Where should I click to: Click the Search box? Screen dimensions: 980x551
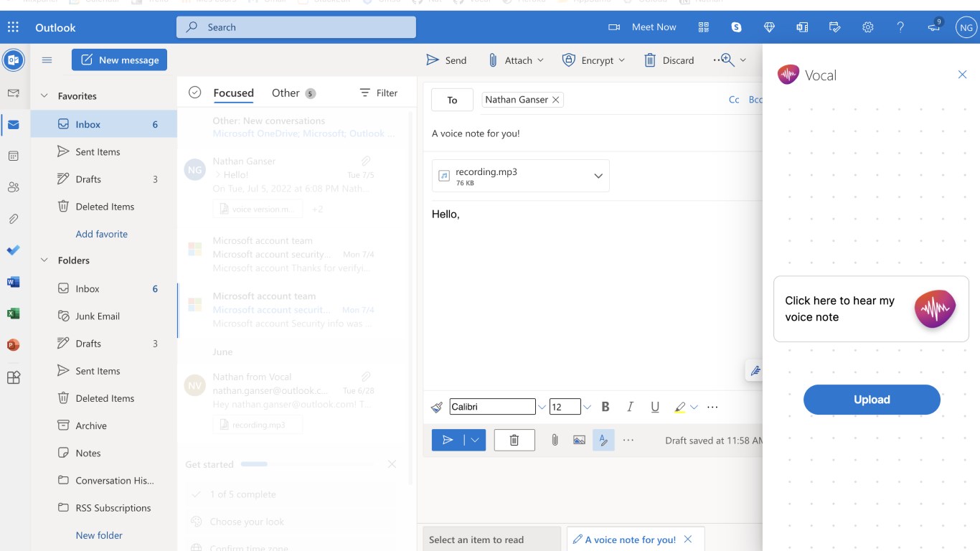click(296, 27)
